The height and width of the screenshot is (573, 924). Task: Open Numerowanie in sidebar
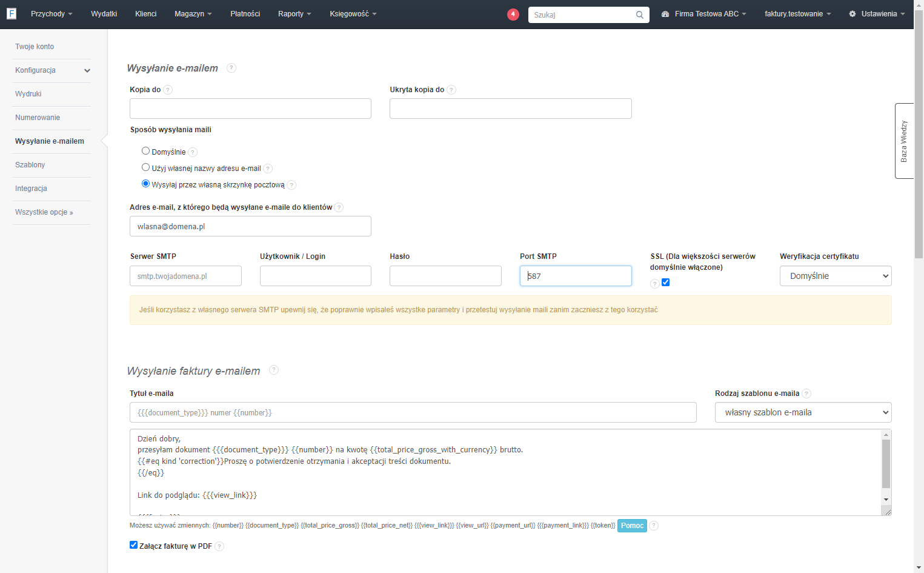click(38, 118)
